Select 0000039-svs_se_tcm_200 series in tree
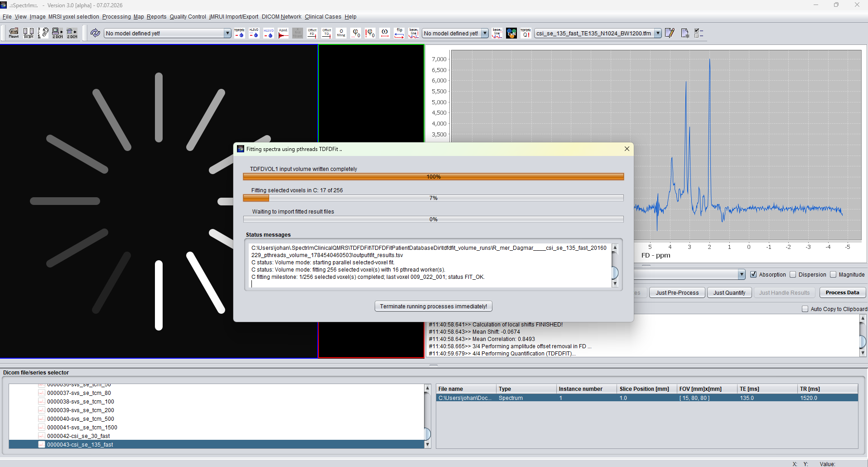Screen dimensions: 868x467 click(x=80, y=410)
